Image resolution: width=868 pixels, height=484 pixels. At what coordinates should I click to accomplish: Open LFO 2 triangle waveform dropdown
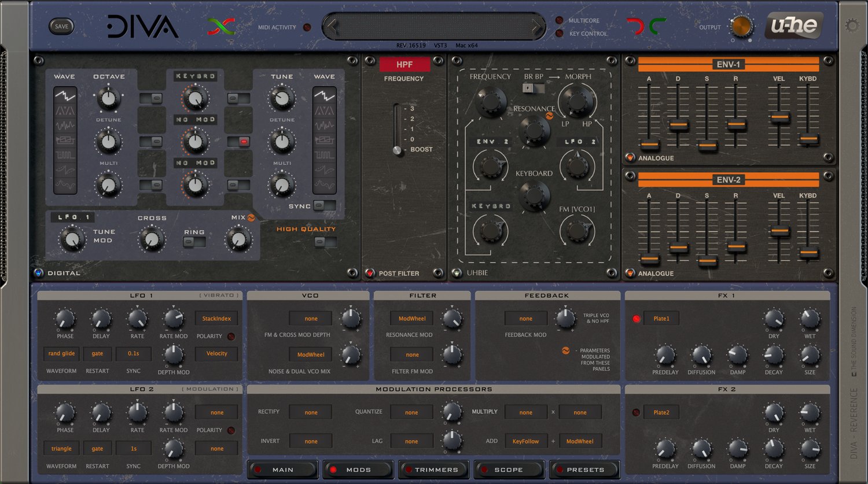61,448
